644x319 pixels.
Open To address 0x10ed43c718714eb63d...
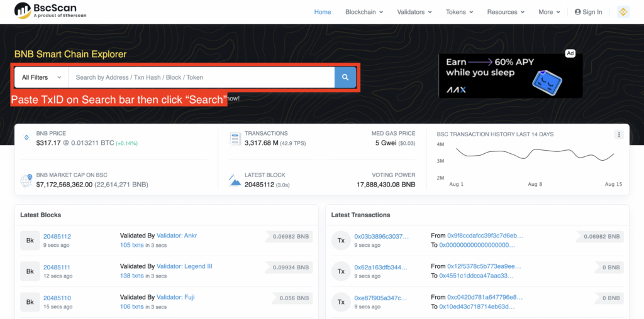477,306
